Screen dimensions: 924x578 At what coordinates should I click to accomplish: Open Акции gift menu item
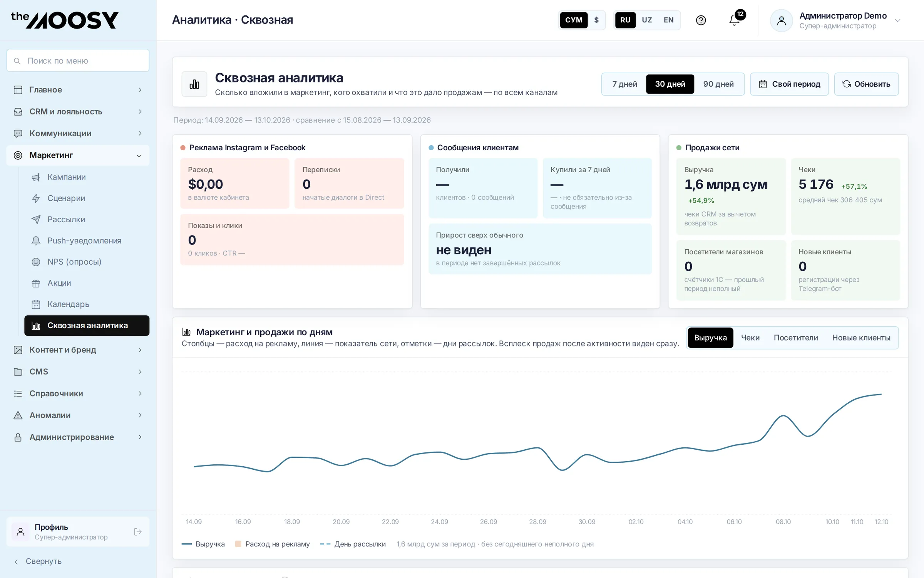(87, 283)
